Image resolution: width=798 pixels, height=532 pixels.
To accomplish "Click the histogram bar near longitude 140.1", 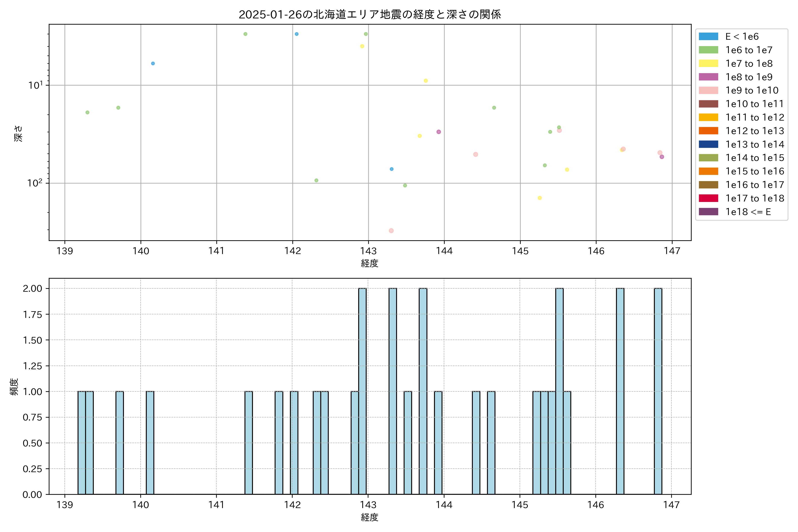I will [x=150, y=443].
